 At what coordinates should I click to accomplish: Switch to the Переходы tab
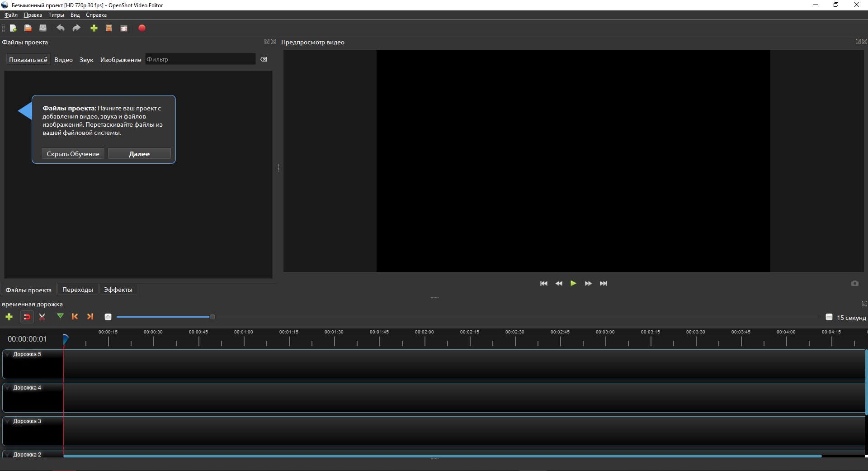point(78,290)
